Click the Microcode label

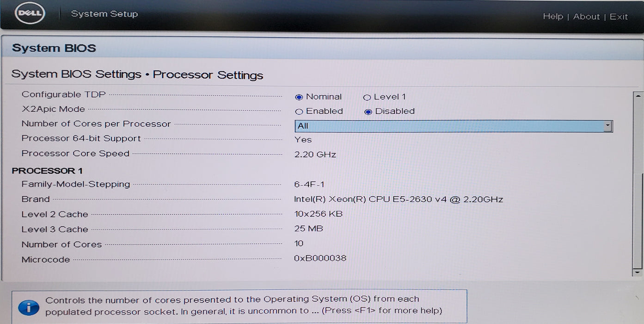point(46,260)
